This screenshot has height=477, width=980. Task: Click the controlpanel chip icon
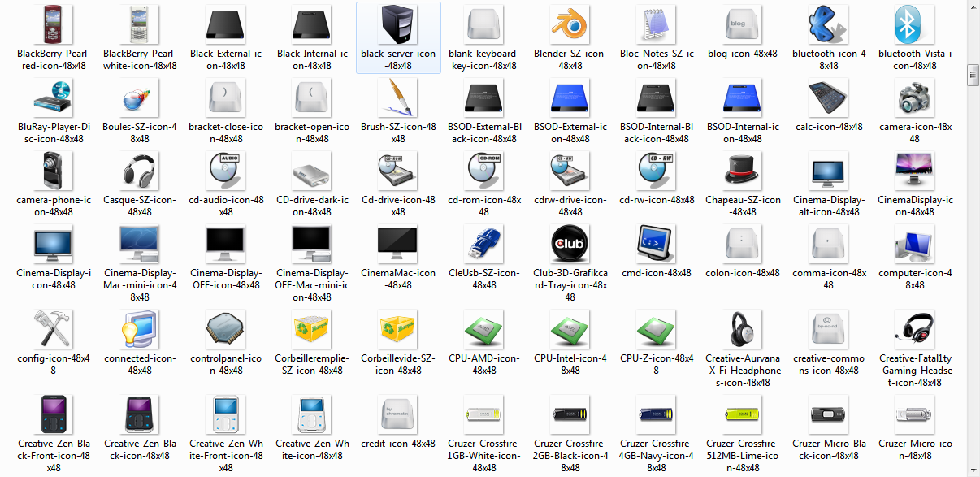click(x=226, y=329)
